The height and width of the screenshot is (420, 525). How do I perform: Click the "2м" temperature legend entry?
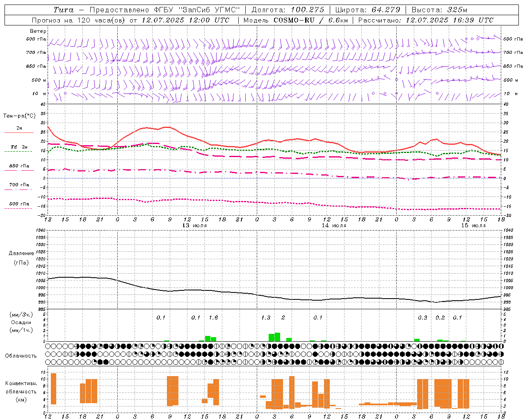[19, 128]
